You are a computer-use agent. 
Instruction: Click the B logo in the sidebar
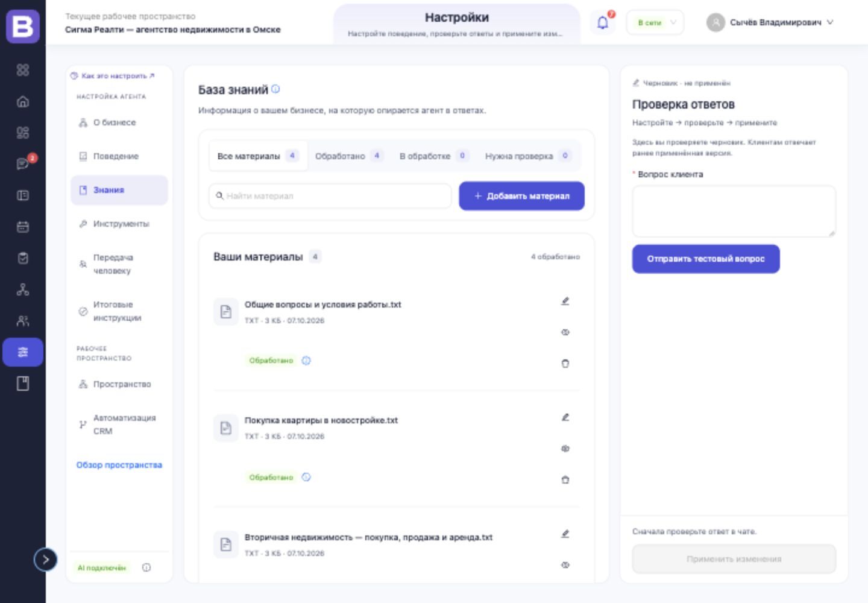23,27
